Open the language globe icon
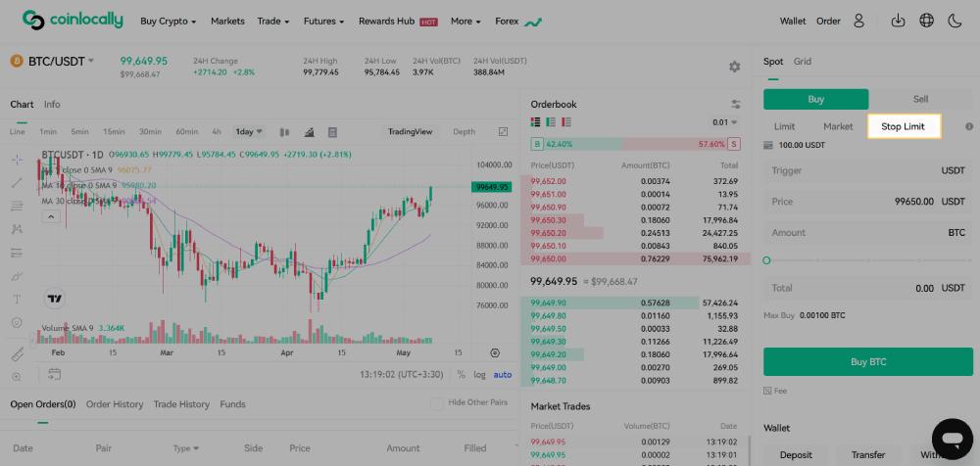This screenshot has width=980, height=466. coord(926,21)
